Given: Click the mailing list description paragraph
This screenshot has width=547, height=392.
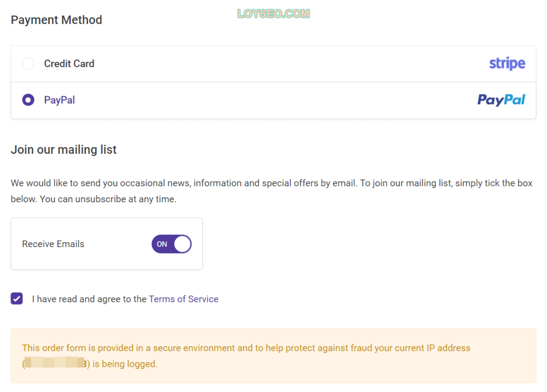Looking at the screenshot, I should point(272,191).
